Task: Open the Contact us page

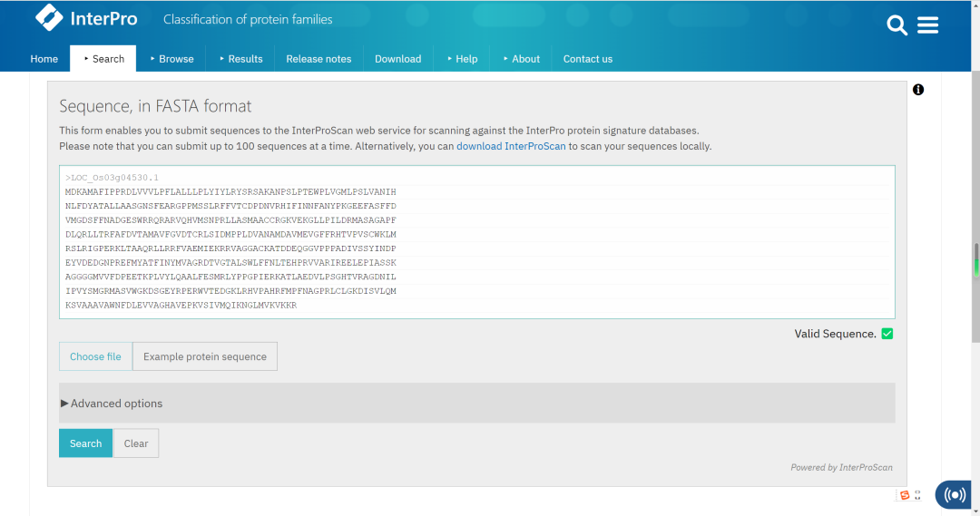Action: pos(587,59)
